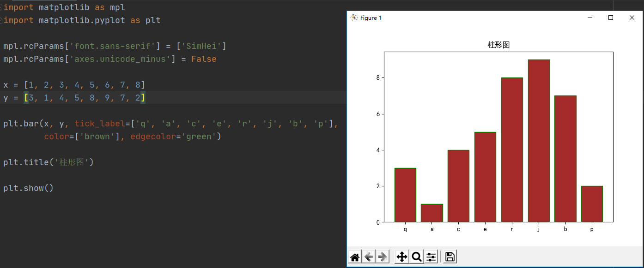Click the bar labeled q
This screenshot has height=268, width=644.
pyautogui.click(x=405, y=195)
